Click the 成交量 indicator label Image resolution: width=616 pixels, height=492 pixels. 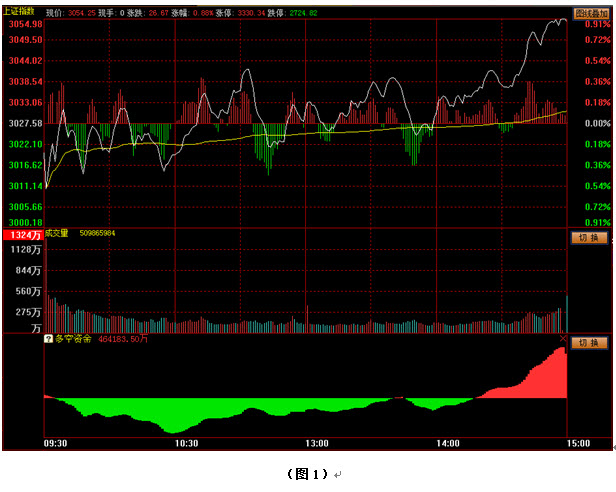click(x=57, y=234)
